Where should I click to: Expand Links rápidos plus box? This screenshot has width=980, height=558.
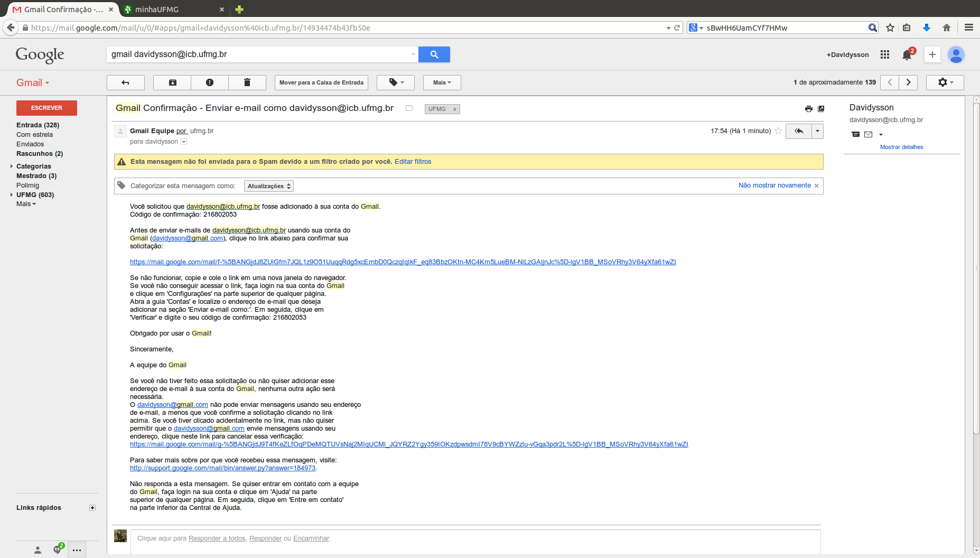(x=92, y=508)
